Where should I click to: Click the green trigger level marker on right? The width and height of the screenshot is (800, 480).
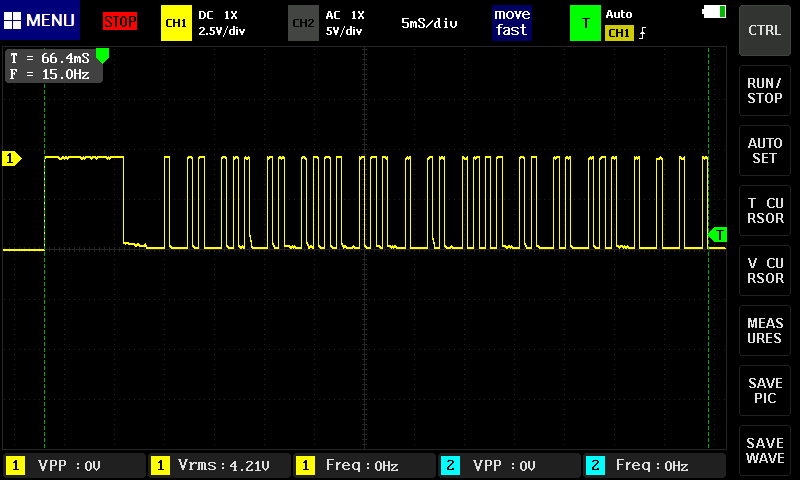click(x=717, y=234)
